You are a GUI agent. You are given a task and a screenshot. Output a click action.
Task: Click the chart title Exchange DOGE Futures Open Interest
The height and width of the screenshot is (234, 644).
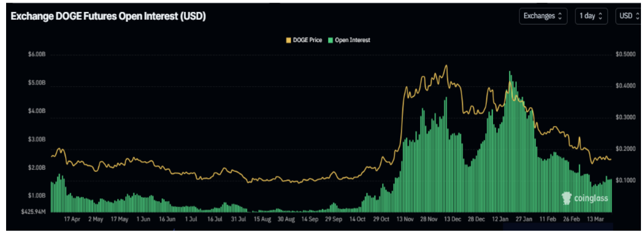pos(108,16)
